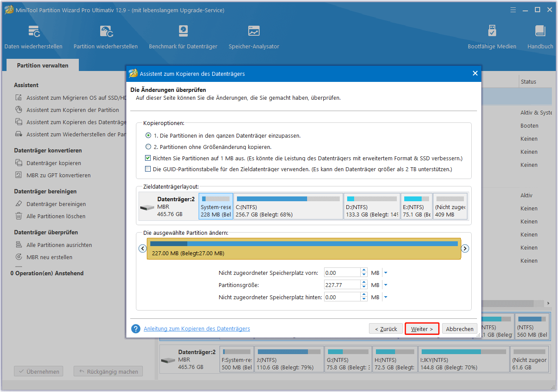The width and height of the screenshot is (558, 392).
Task: Click the Weiter button
Action: 422,329
